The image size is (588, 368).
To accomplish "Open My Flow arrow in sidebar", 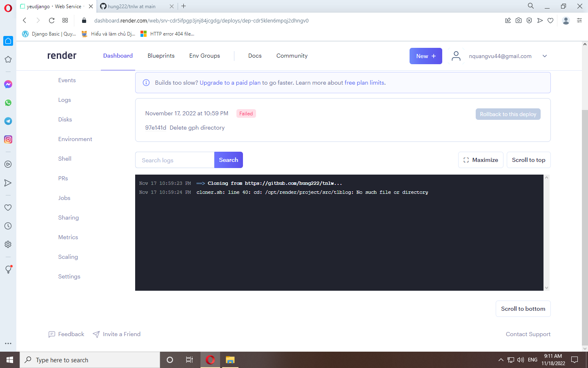I will (8, 183).
